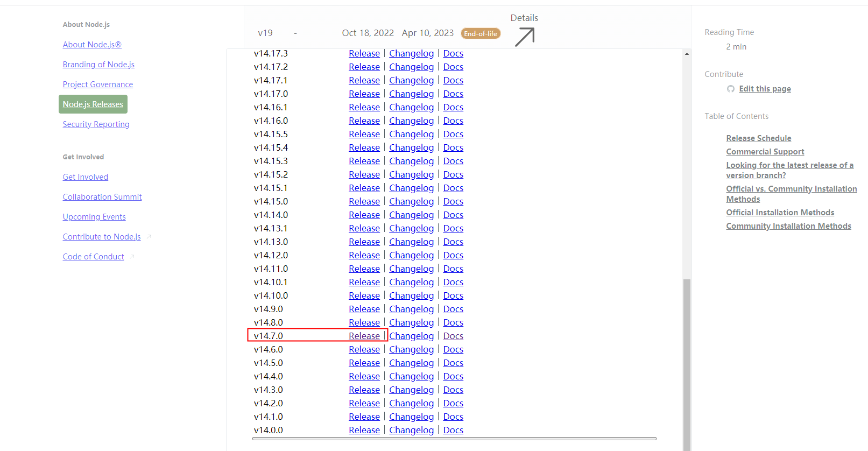
Task: Click the external link icon next to Contribute to Node.js
Action: click(x=149, y=237)
